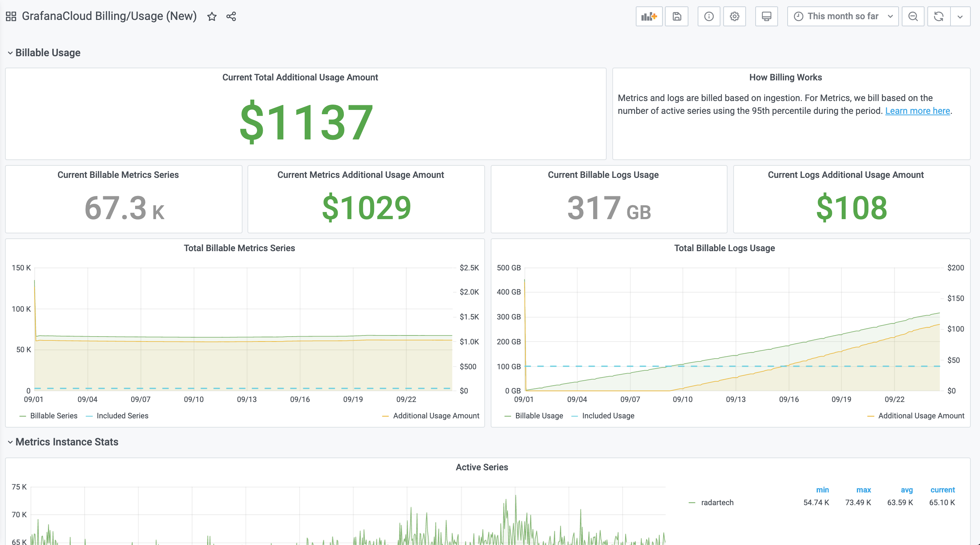
Task: Click the Total Billable Metrics Series graph area
Action: pos(244,329)
